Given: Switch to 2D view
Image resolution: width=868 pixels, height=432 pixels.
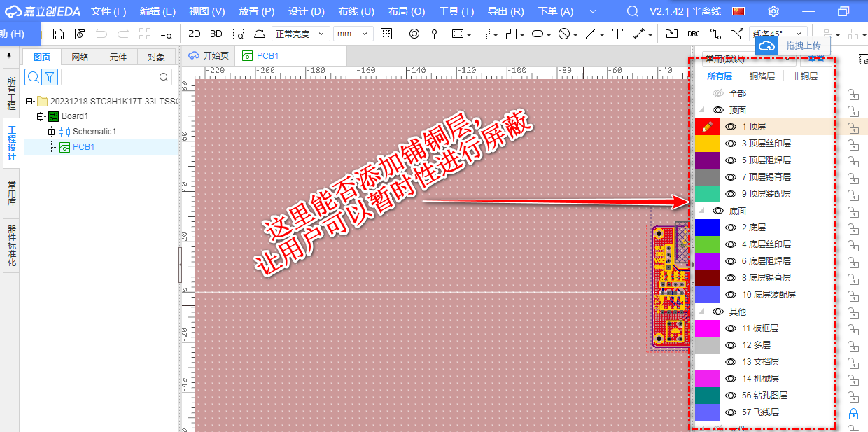Looking at the screenshot, I should coord(195,34).
